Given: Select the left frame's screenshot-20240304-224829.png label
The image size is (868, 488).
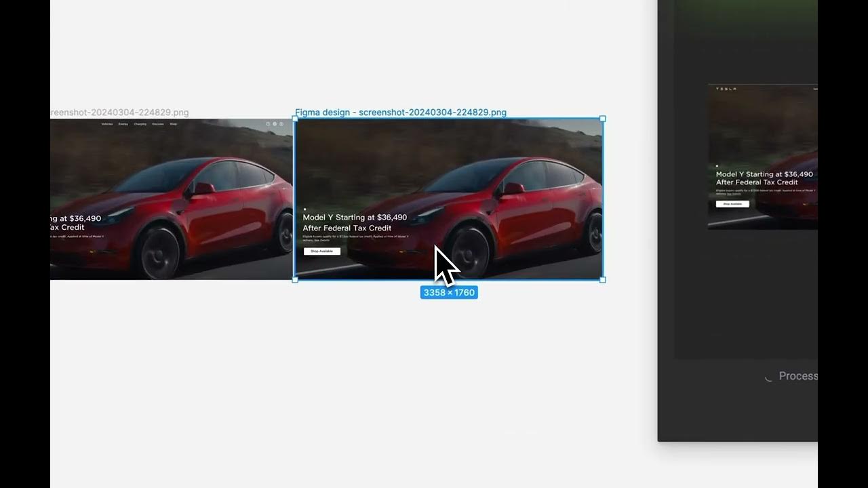Looking at the screenshot, I should click(x=119, y=113).
